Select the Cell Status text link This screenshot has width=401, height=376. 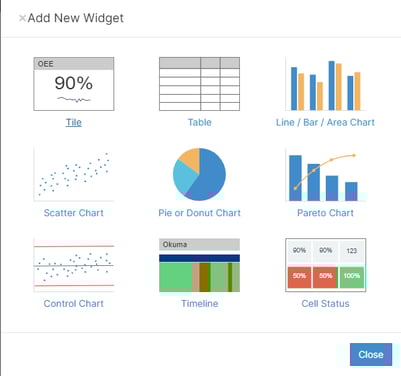pyautogui.click(x=325, y=304)
